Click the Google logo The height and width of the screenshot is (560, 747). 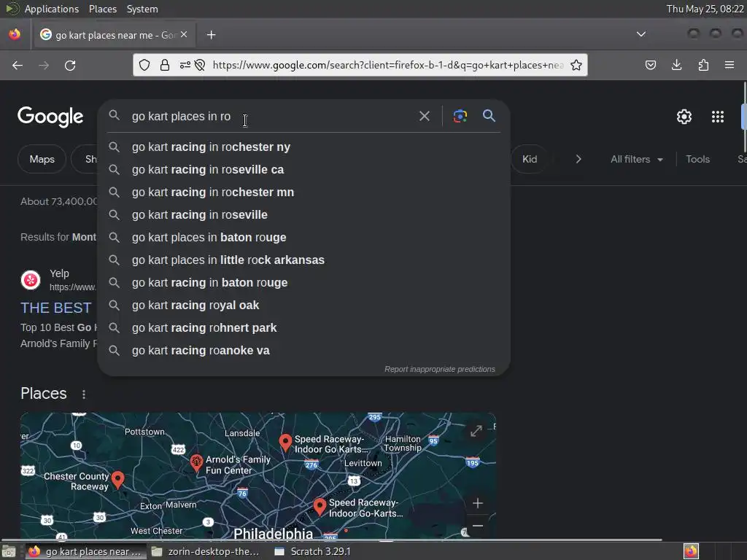coord(50,117)
